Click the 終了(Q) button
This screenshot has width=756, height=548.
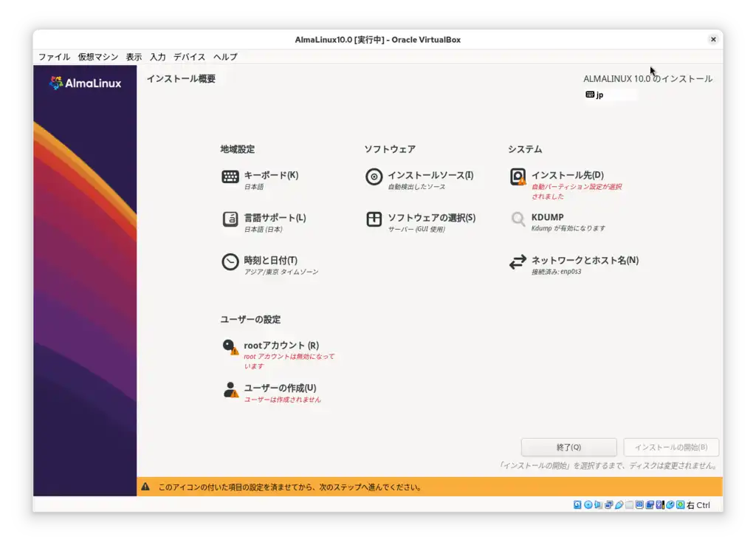(568, 447)
